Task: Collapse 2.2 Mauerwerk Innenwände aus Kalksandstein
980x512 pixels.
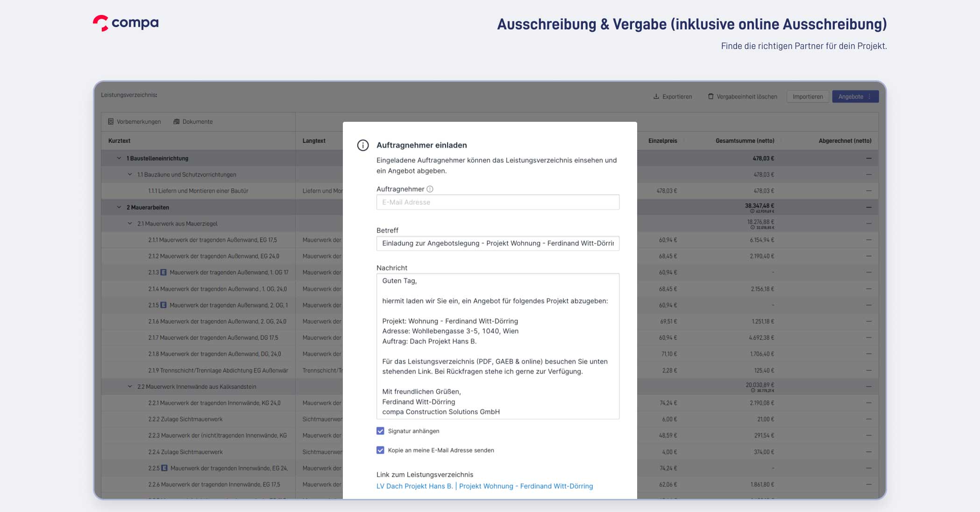Action: pyautogui.click(x=130, y=386)
